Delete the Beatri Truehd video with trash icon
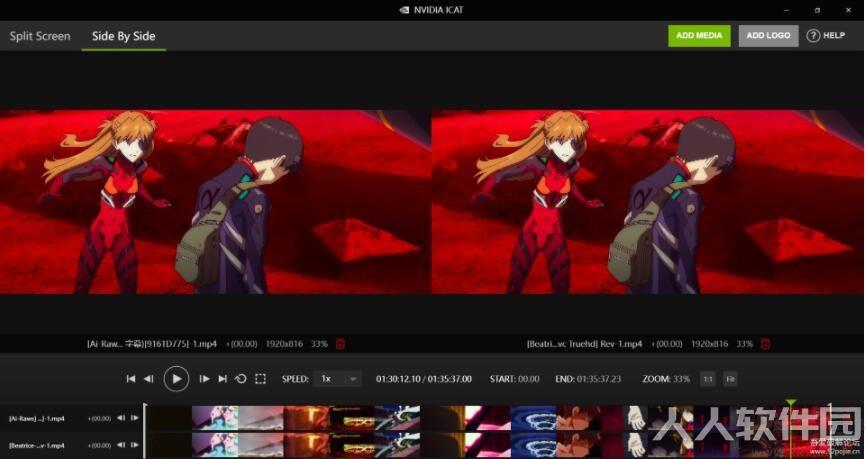This screenshot has height=459, width=866. coord(765,344)
